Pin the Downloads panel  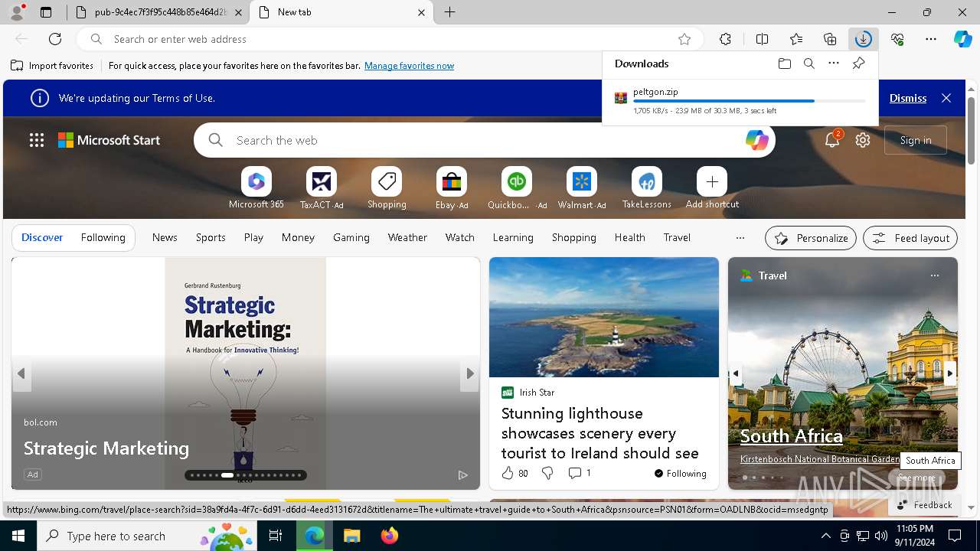pyautogui.click(x=858, y=64)
